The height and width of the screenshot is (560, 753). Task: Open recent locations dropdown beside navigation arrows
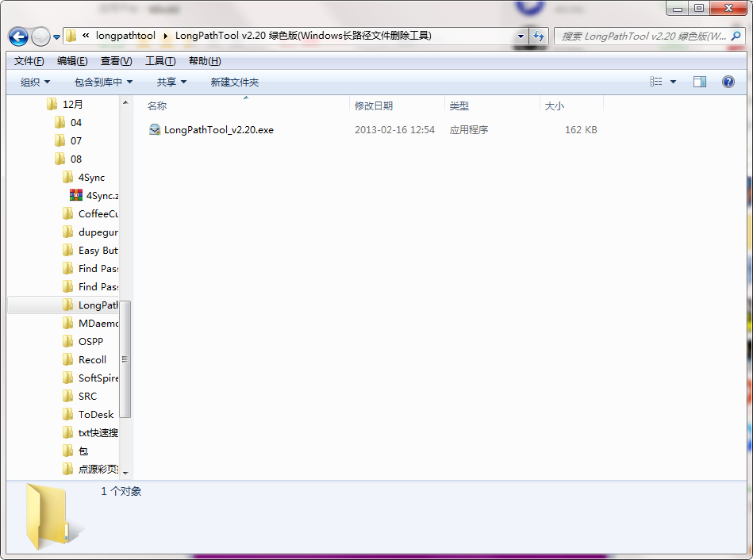click(56, 37)
